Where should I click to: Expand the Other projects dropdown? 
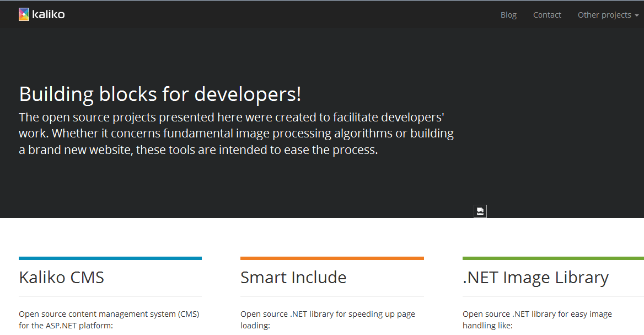pyautogui.click(x=608, y=15)
